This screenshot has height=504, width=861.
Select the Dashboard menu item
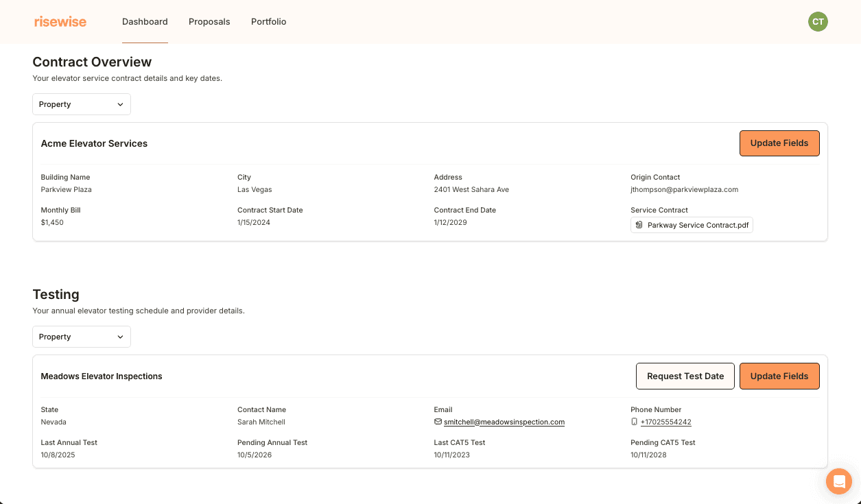coord(145,21)
